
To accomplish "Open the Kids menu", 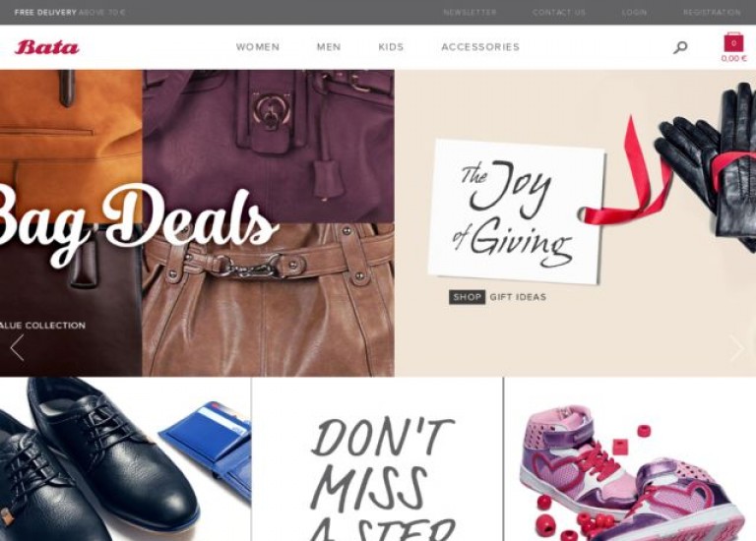I will 391,47.
